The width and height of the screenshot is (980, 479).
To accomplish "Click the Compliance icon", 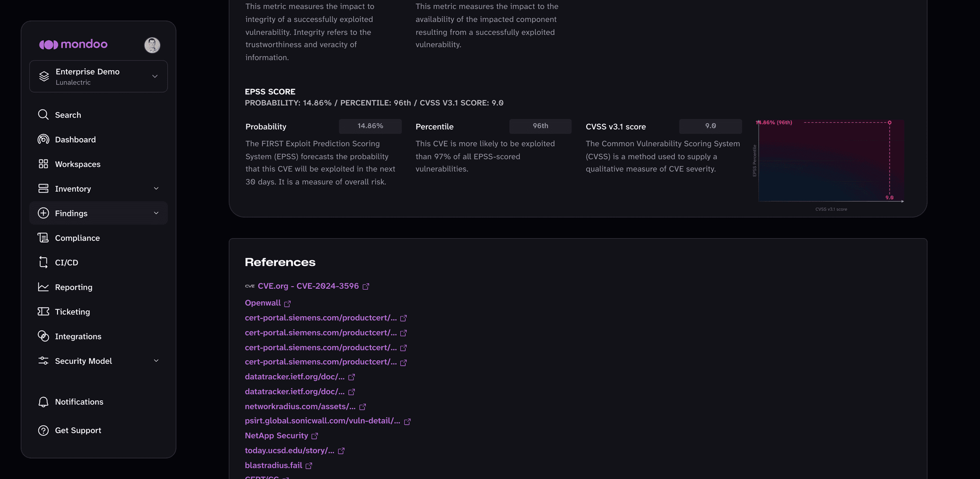I will (43, 238).
